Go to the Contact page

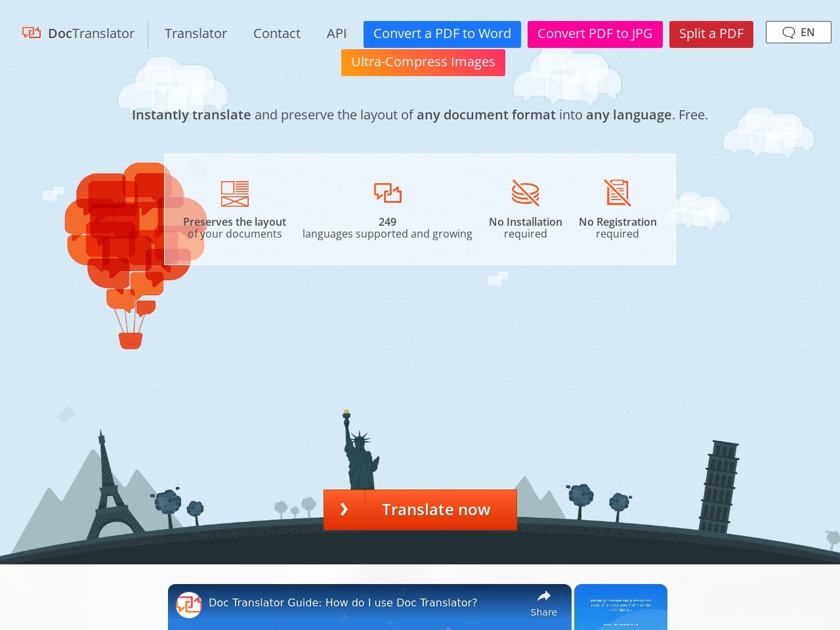coord(276,33)
